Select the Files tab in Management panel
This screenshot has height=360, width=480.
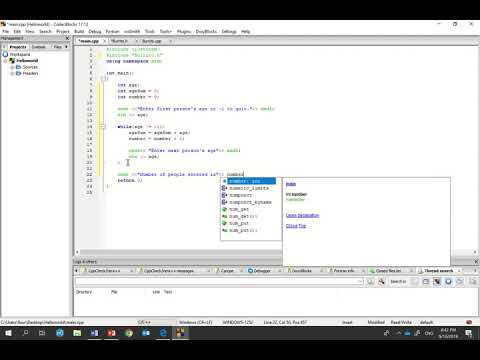[x=57, y=47]
